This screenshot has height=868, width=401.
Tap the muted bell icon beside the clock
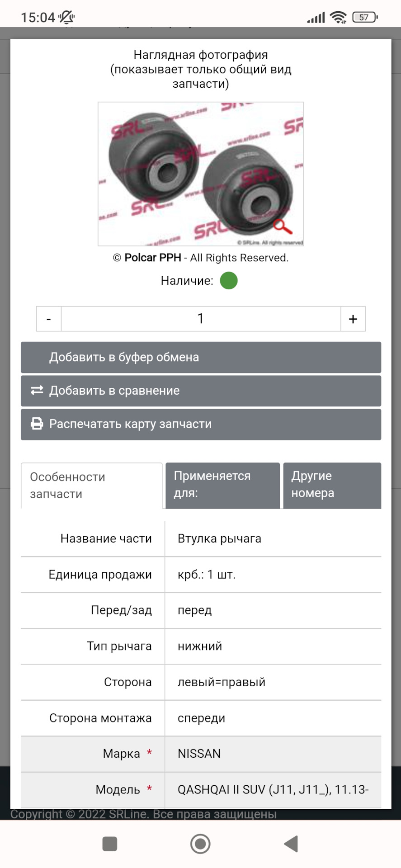66,18
